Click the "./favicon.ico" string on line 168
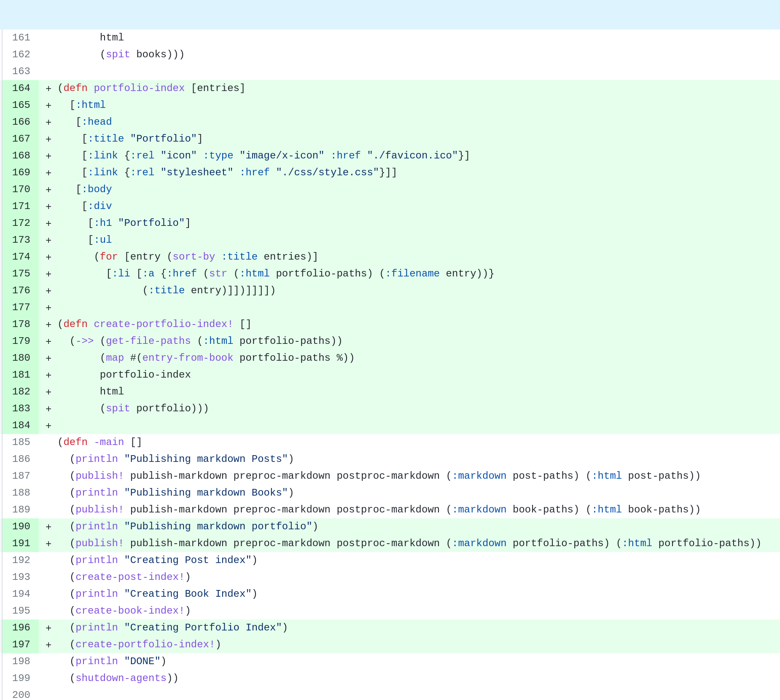Image resolution: width=780 pixels, height=700 pixels. (x=412, y=156)
